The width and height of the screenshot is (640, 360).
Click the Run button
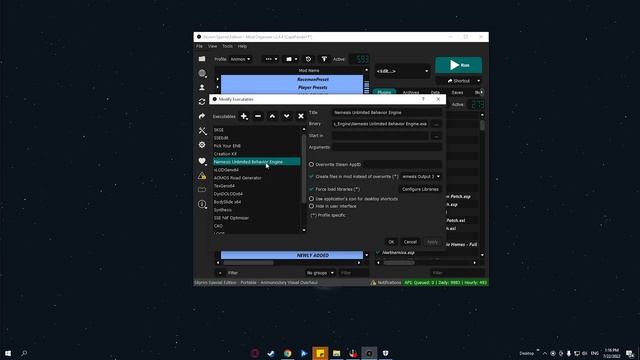point(458,65)
